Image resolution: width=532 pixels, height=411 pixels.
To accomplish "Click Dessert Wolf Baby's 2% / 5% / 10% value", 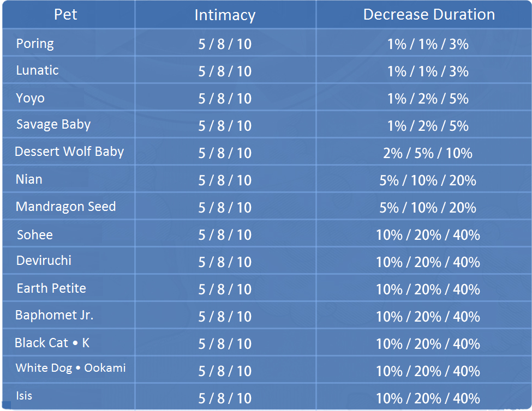I will click(x=428, y=153).
